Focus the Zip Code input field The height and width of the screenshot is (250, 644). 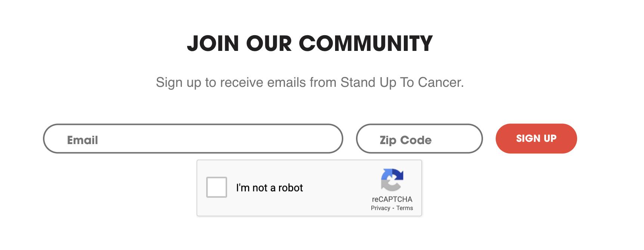419,139
